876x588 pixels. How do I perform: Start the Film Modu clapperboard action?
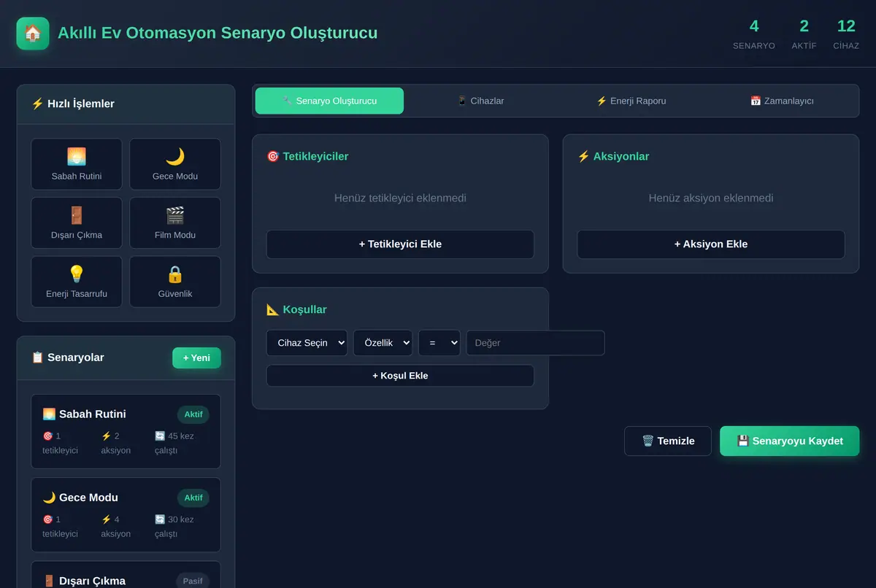pyautogui.click(x=175, y=223)
